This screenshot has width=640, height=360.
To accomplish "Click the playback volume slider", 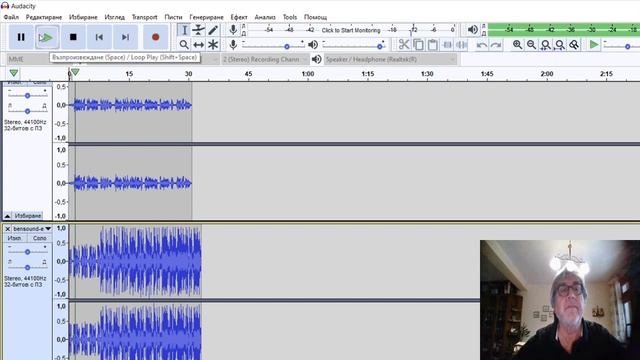I will pos(353,46).
